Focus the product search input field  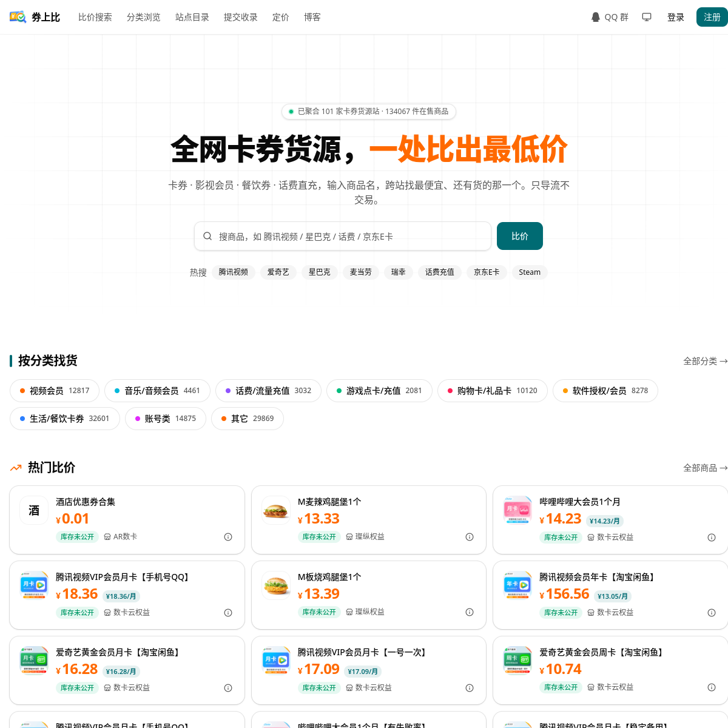coord(343,236)
